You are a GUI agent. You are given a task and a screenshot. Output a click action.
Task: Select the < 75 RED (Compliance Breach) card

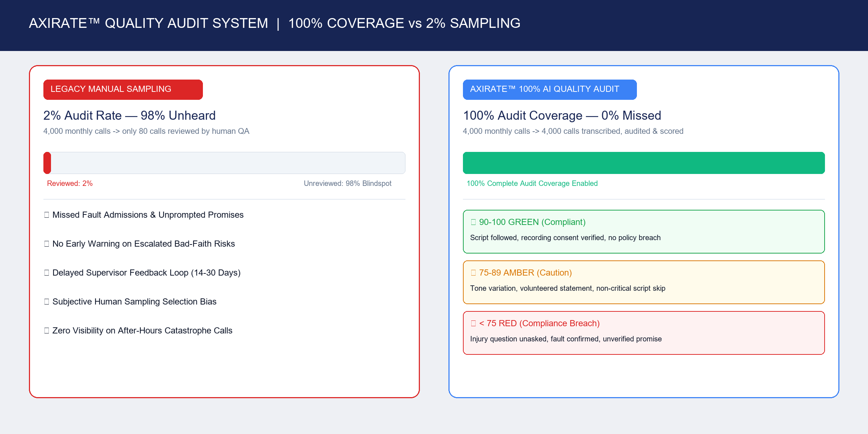(x=644, y=333)
